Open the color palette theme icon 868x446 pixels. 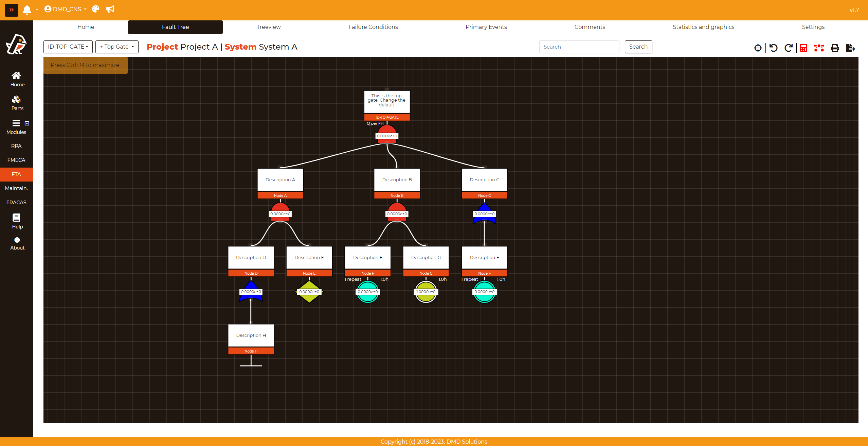96,9
